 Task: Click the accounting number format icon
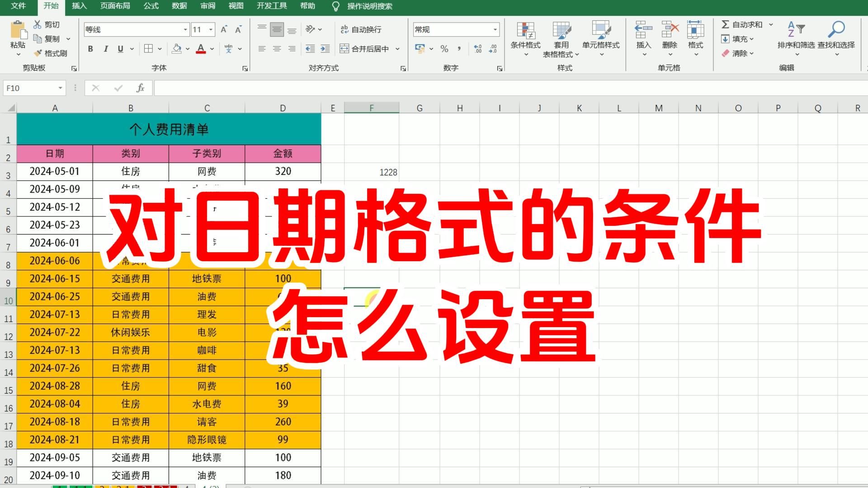pyautogui.click(x=420, y=49)
